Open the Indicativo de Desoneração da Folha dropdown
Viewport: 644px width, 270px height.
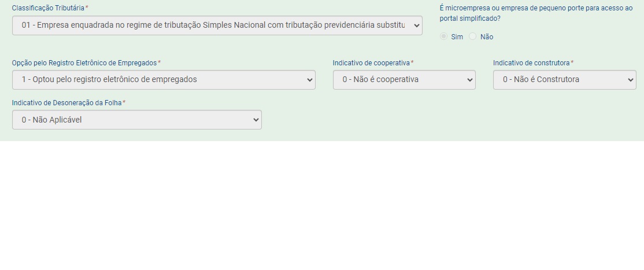coord(137,120)
